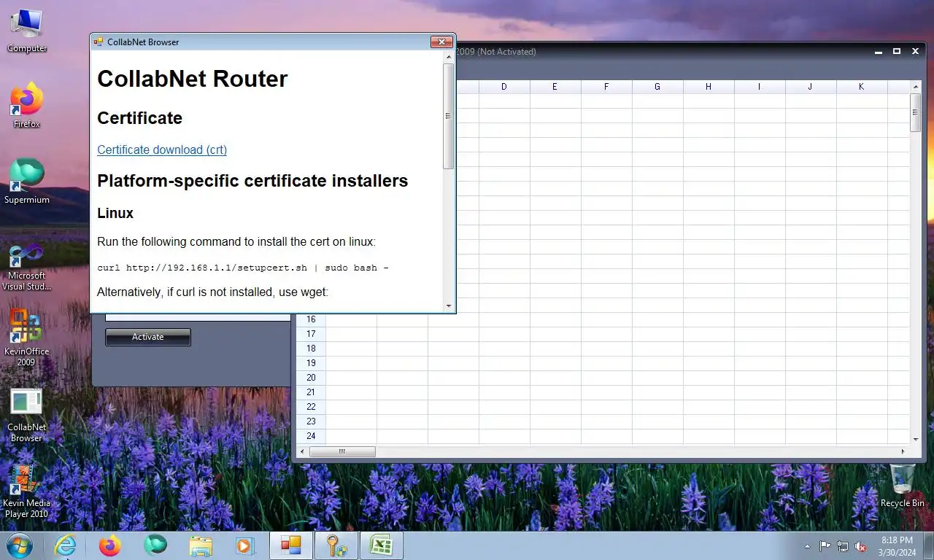Screen dimensions: 934x560
Task: Open Windows Explorer folder from the taskbar
Action: click(201, 545)
